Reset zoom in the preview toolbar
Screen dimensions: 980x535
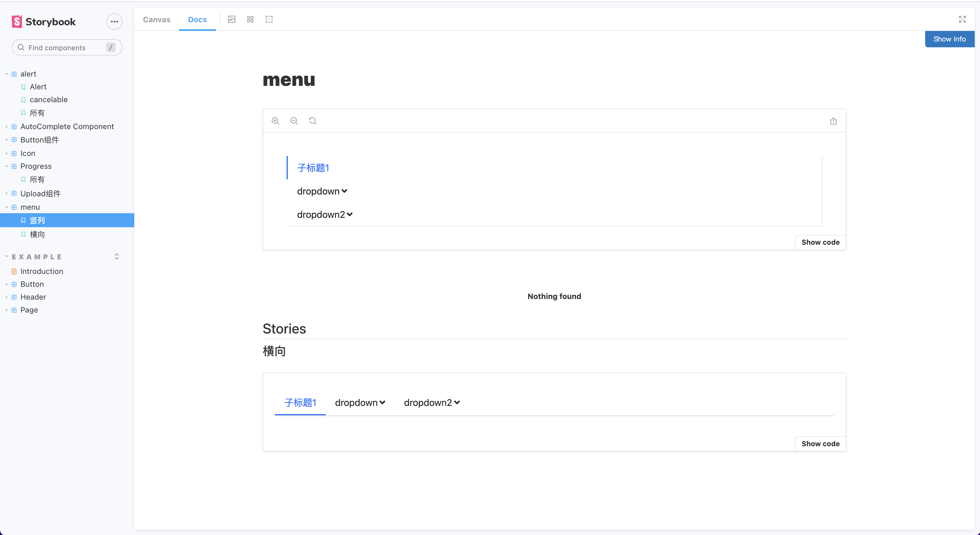pyautogui.click(x=313, y=121)
